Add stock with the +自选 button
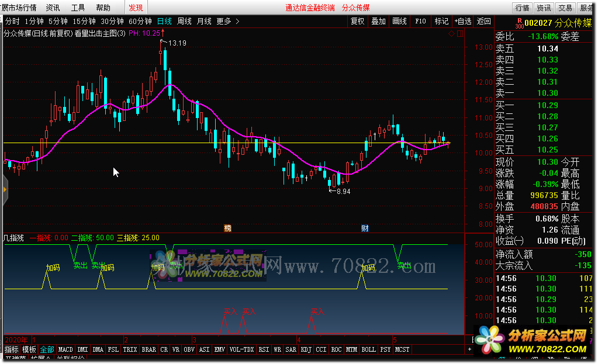Viewport: 598px width, 364px height. (463, 22)
